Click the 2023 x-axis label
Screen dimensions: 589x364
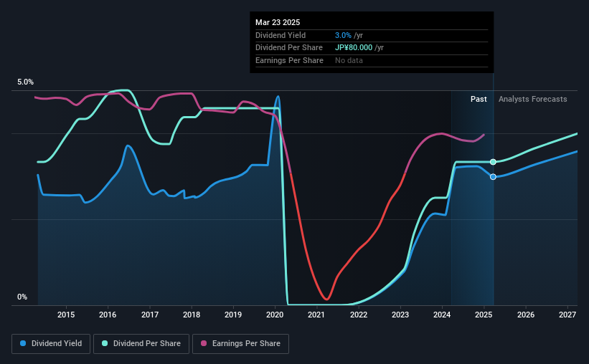400,315
